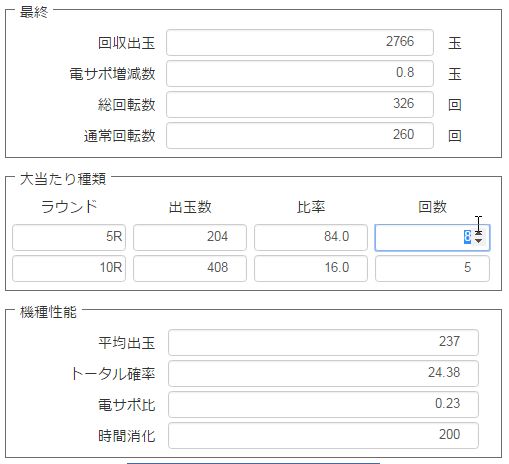Click the 回数 column header

coord(432,207)
